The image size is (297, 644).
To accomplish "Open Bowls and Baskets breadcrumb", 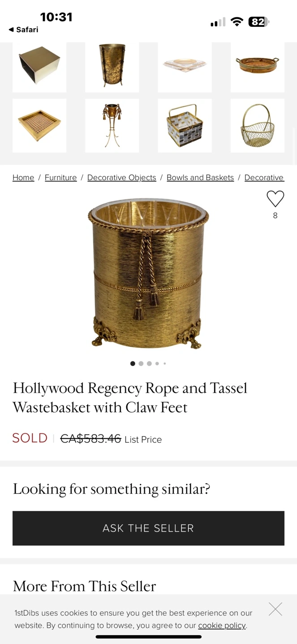I will pos(200,178).
